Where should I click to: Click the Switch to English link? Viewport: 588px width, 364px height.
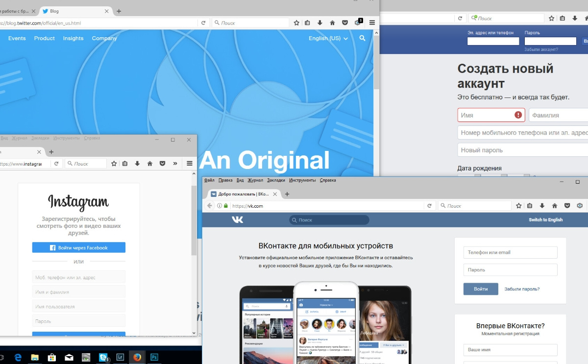[x=545, y=220]
